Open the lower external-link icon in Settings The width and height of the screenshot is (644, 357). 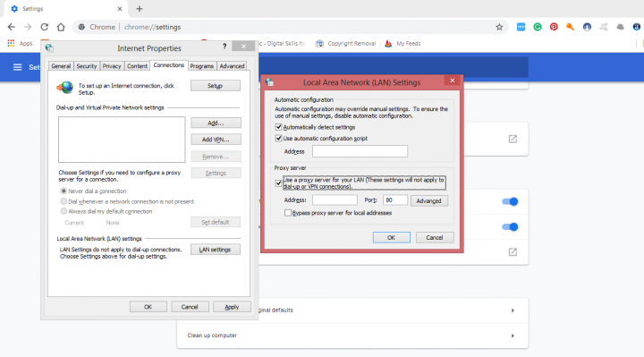coord(513,251)
